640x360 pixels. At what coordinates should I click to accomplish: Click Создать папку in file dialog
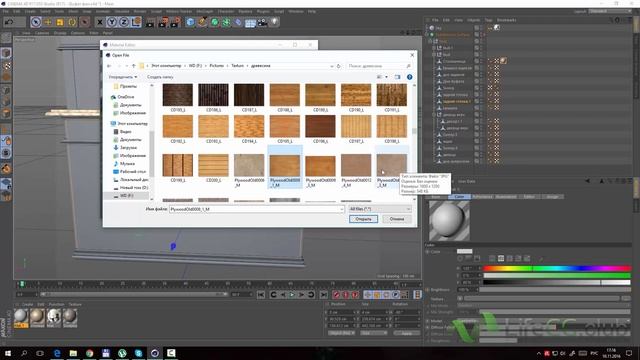(x=160, y=77)
